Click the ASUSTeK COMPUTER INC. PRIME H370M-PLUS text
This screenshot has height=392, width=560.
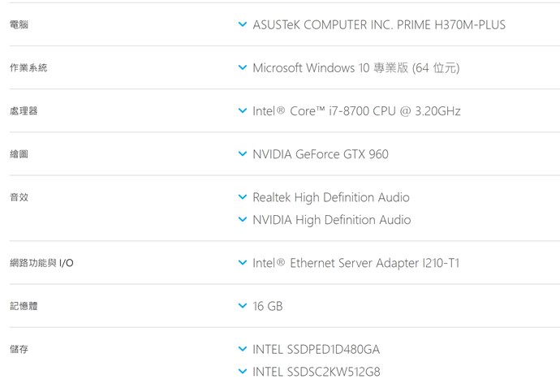379,25
